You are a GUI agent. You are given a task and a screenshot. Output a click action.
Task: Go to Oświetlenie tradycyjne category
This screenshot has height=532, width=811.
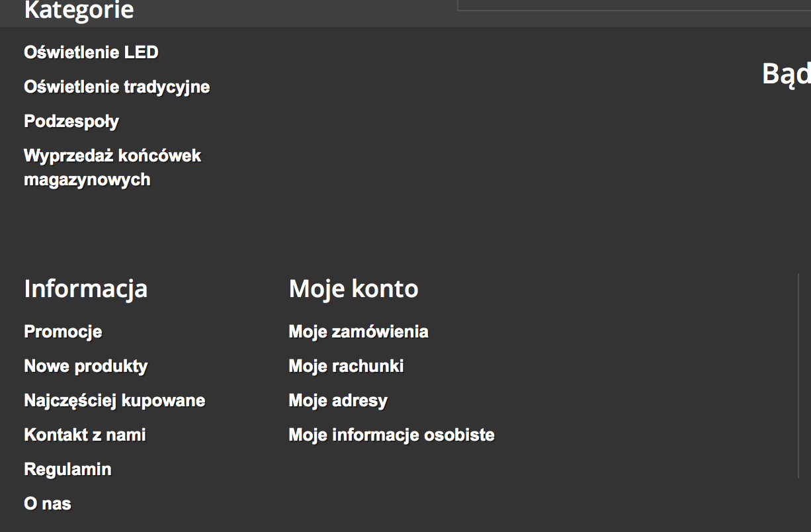(117, 87)
